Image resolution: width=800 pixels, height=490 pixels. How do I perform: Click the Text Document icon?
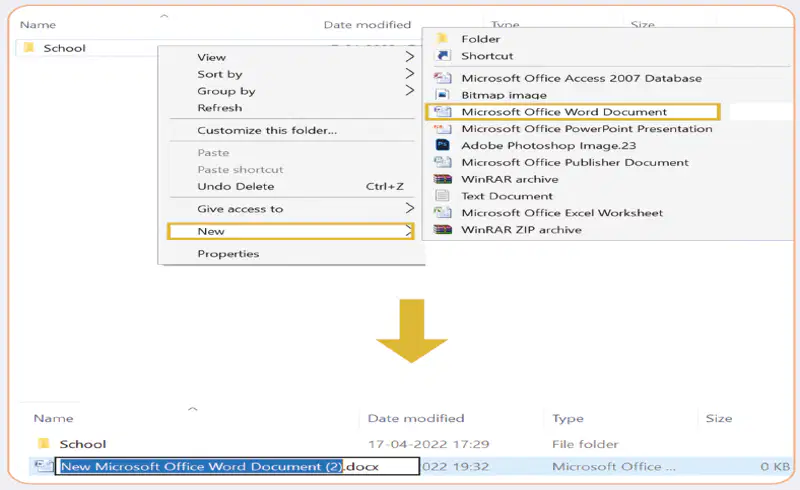tap(442, 196)
